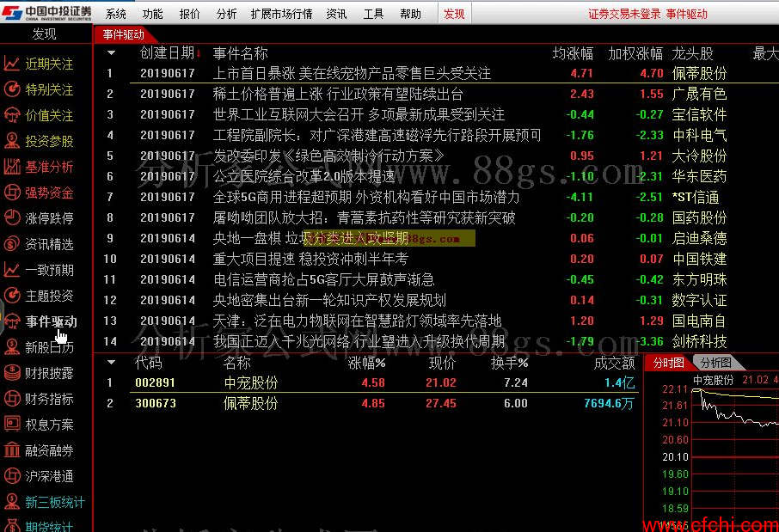
Task: Open the 工具 menu
Action: [373, 14]
